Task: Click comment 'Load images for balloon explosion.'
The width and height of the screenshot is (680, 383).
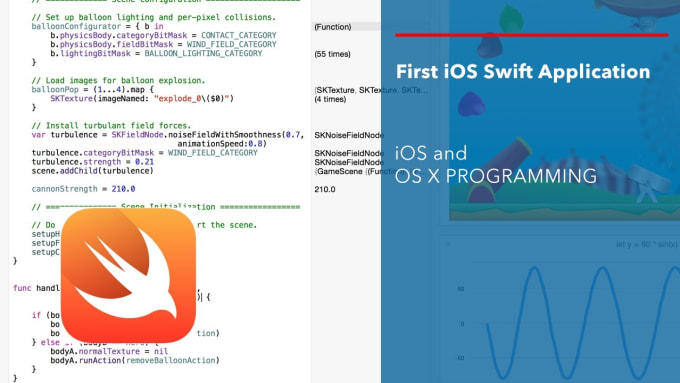Action: tap(118, 81)
